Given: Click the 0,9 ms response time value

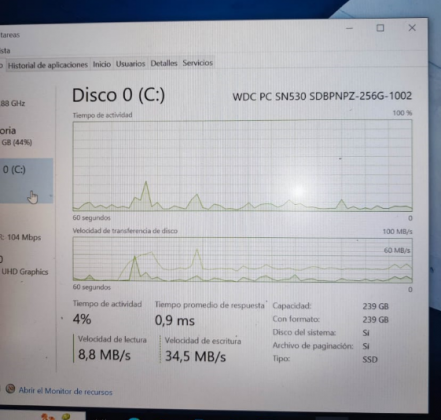Looking at the screenshot, I should (x=174, y=321).
